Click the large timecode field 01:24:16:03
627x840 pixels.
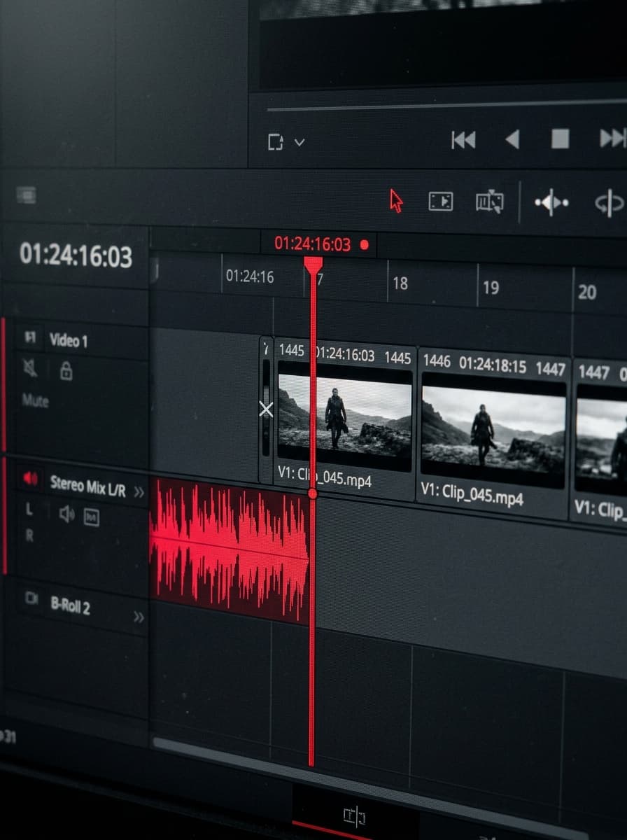pos(76,255)
